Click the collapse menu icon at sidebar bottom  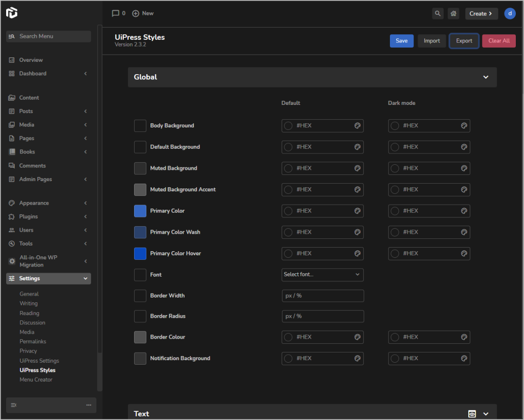pyautogui.click(x=14, y=405)
